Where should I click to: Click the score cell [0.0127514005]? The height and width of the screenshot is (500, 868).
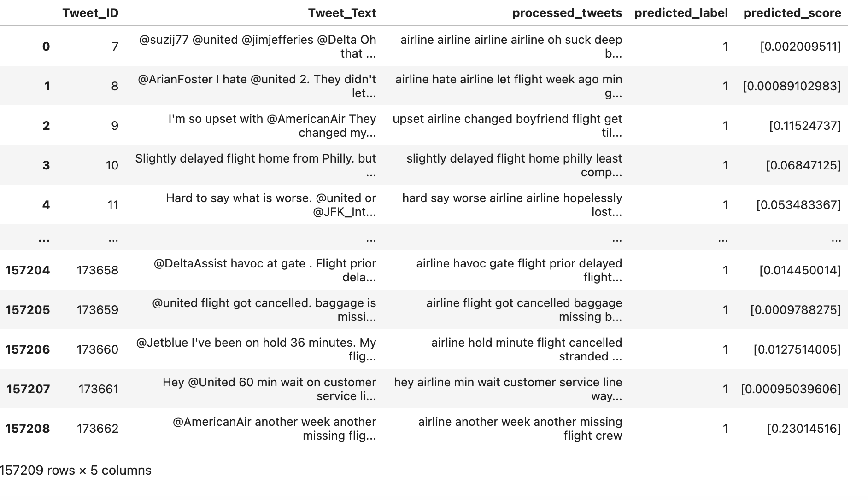click(x=797, y=349)
